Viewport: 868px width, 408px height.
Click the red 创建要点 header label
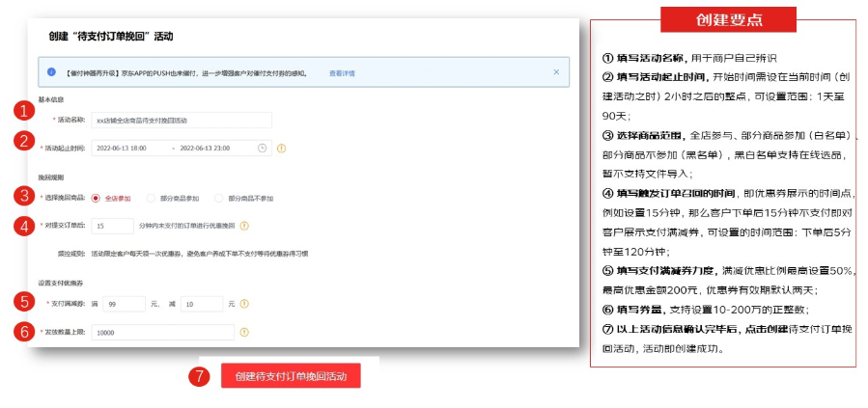pos(728,19)
